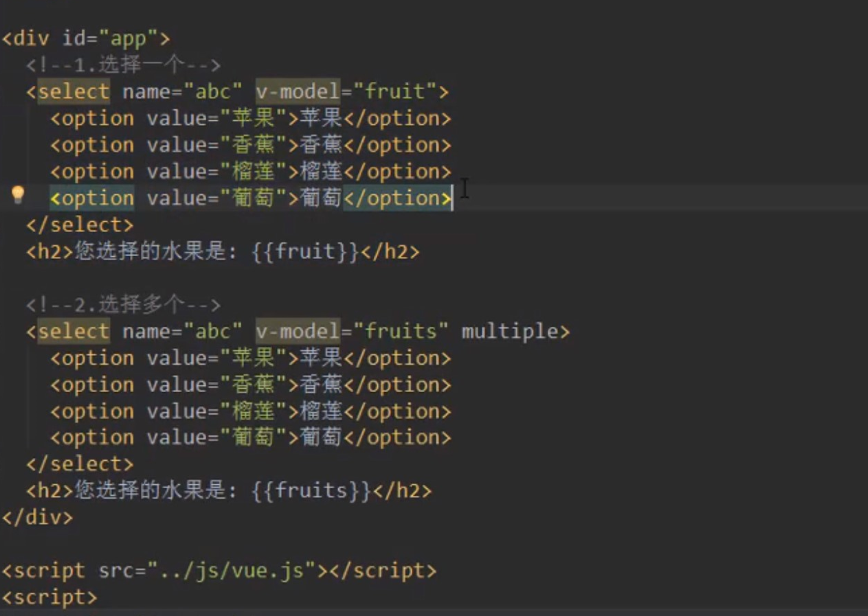
Task: Click the "multiple" attribute in the select tag
Action: (509, 332)
